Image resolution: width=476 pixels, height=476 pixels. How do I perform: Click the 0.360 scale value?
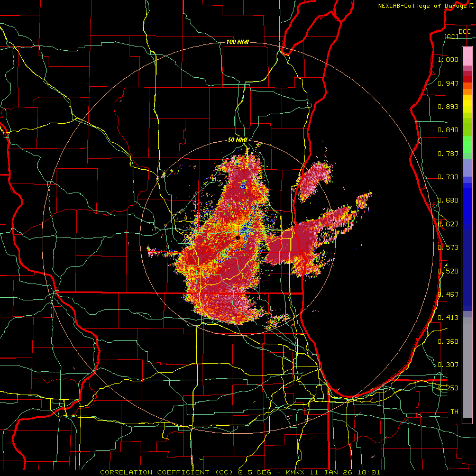[x=448, y=342]
